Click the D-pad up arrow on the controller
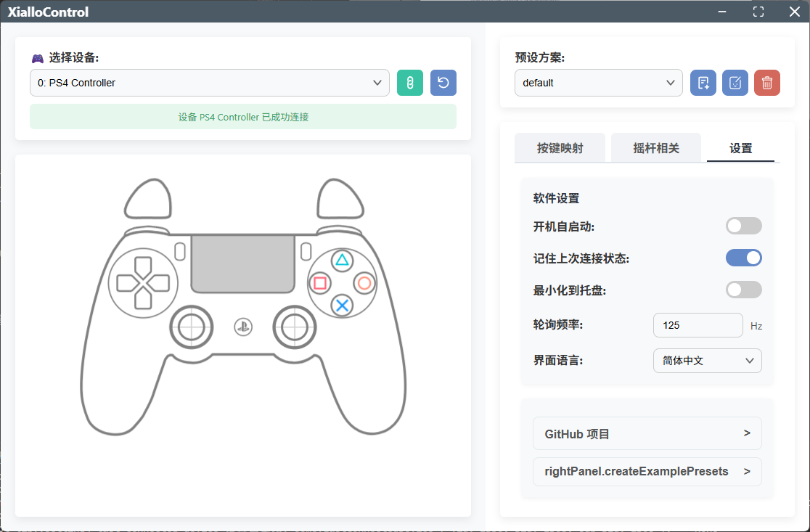The image size is (810, 532). [x=143, y=266]
